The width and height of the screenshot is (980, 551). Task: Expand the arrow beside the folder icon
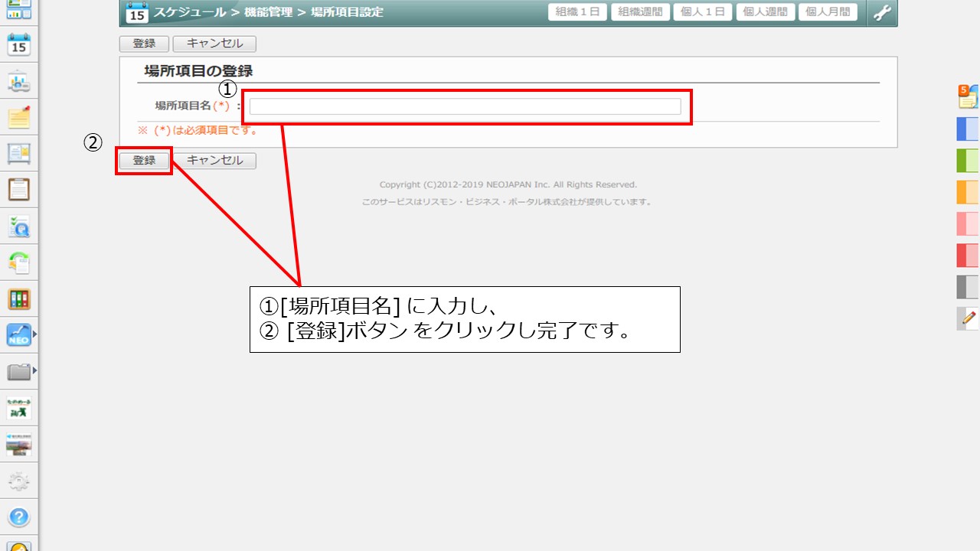tap(34, 371)
